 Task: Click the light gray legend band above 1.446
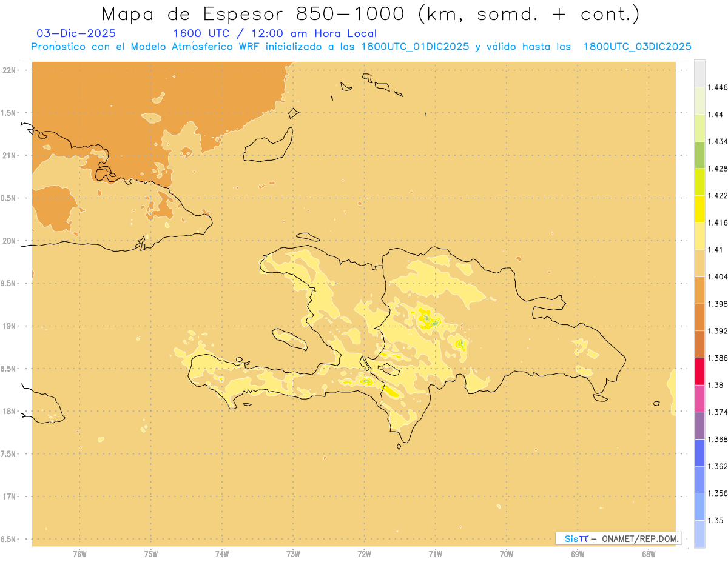pos(699,73)
